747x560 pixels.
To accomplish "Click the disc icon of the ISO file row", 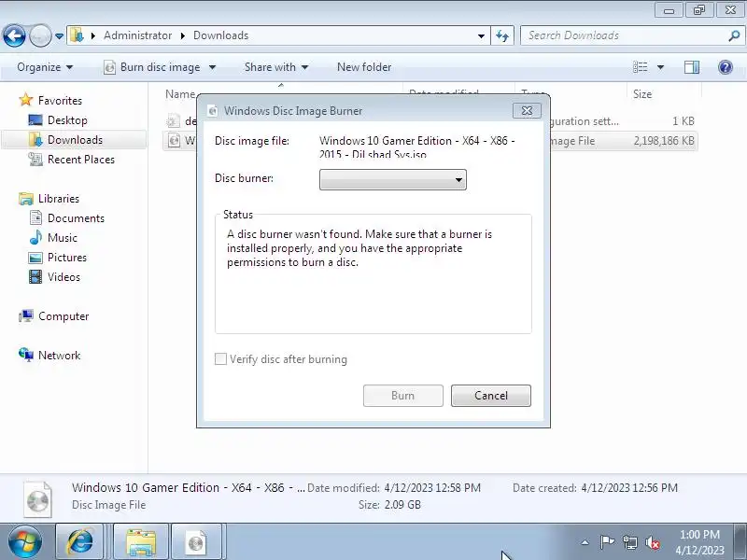I will 175,141.
